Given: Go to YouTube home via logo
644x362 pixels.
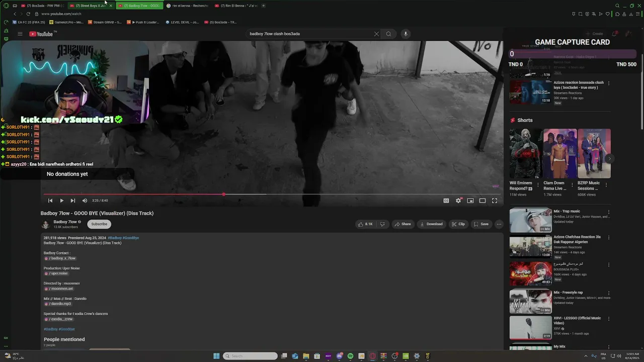Looking at the screenshot, I should [x=42, y=34].
